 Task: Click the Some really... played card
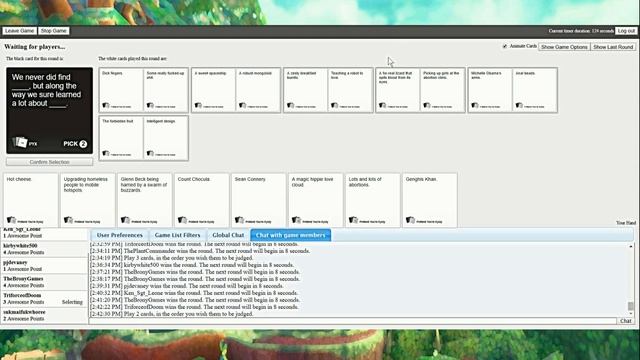click(165, 90)
